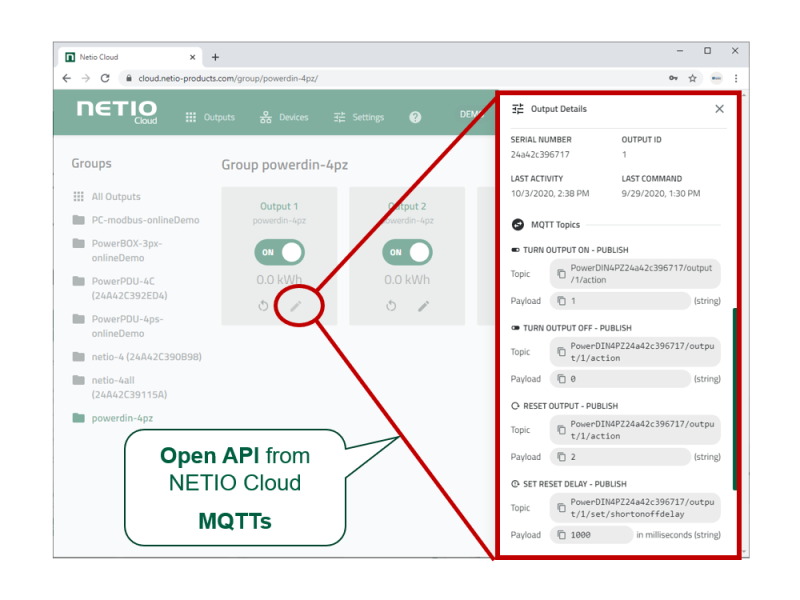This screenshot has height=600, width=800.
Task: Click the Output Details sliders icon
Action: [518, 109]
